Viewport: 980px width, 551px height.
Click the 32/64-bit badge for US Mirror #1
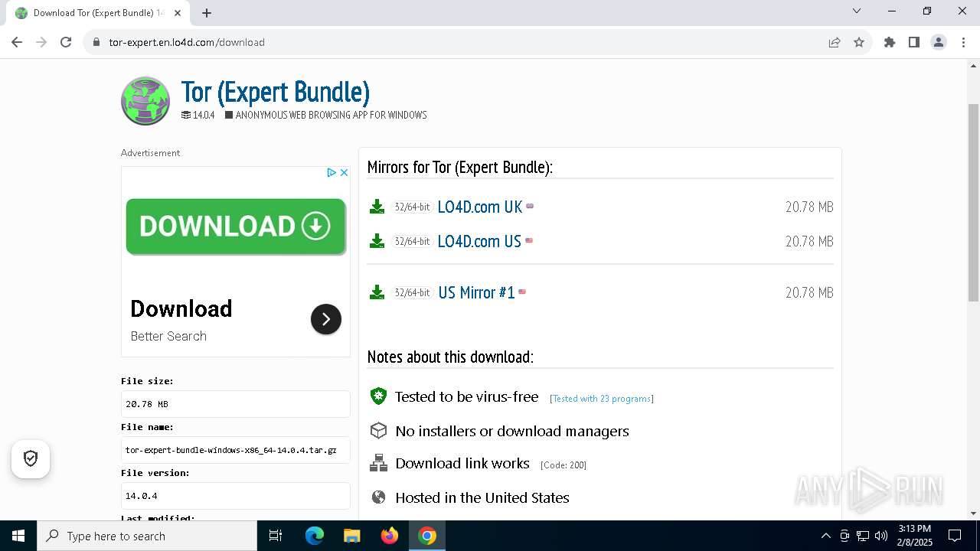412,292
